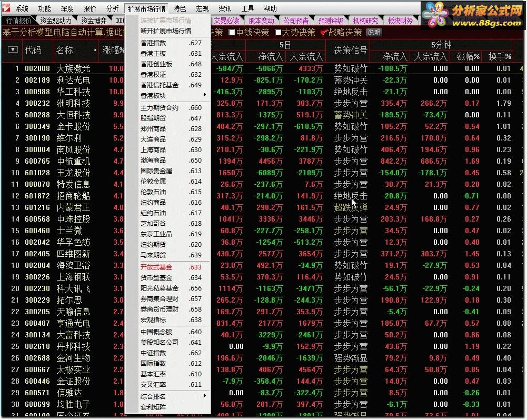Open the 特色 menu

[180, 8]
